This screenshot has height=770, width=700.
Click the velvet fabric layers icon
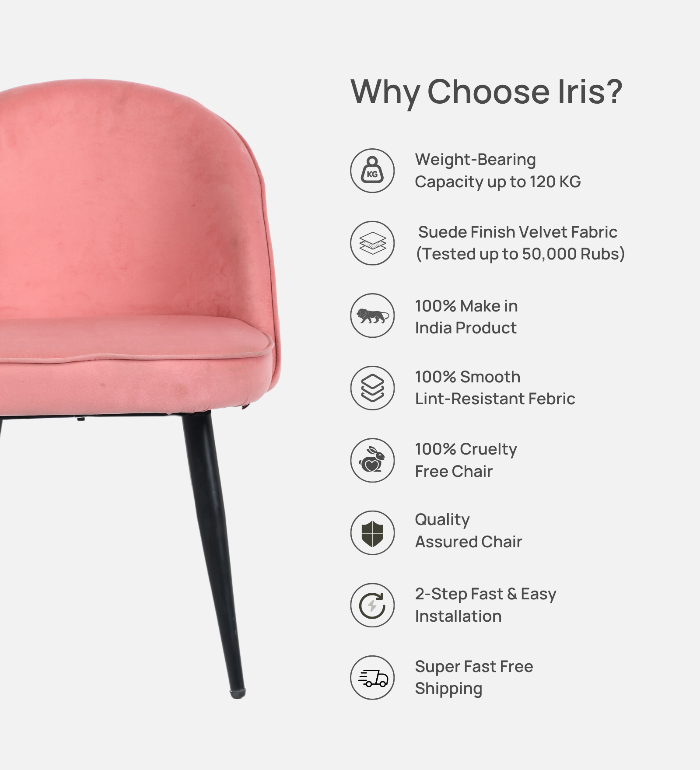click(x=372, y=243)
